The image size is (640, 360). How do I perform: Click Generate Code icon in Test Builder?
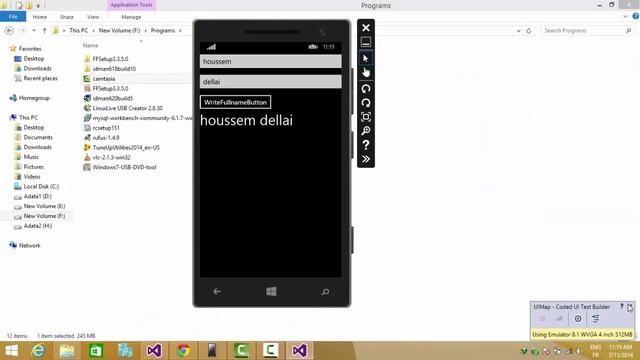(596, 319)
